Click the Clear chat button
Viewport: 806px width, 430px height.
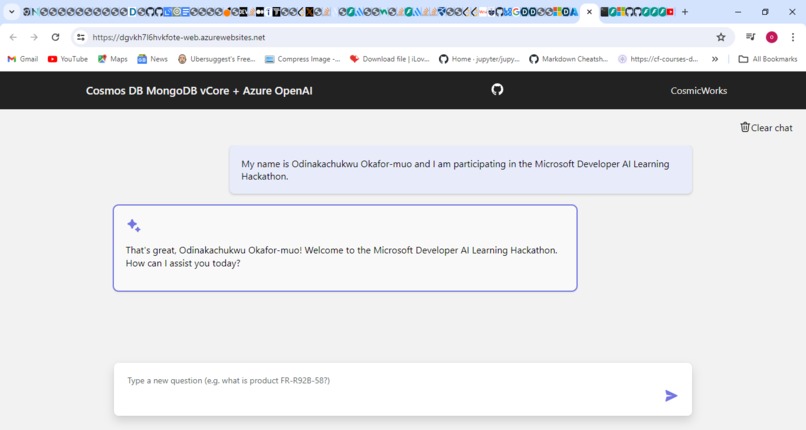766,127
